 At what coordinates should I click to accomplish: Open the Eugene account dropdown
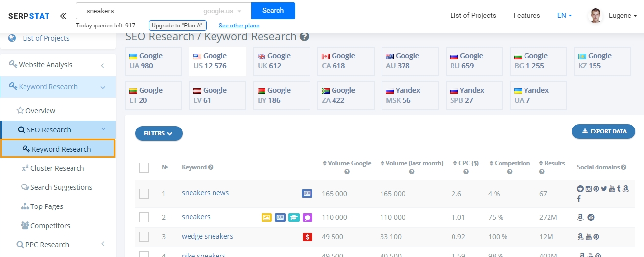tap(622, 16)
